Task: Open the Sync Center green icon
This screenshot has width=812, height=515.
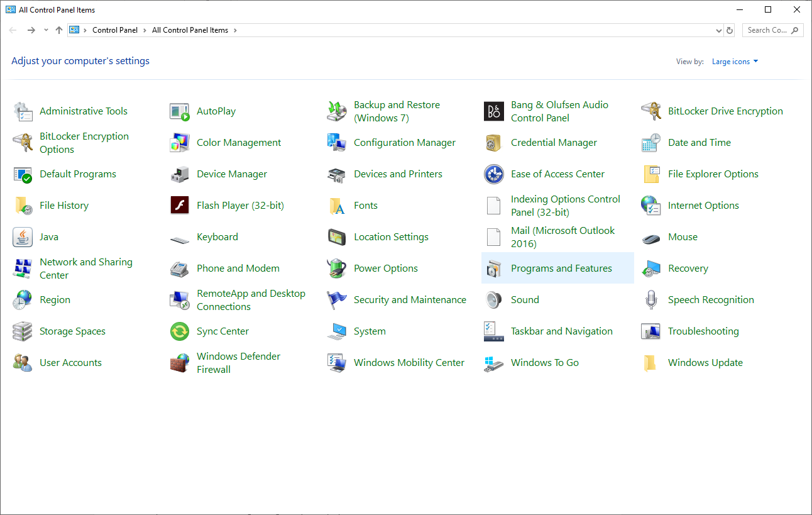Action: click(180, 331)
